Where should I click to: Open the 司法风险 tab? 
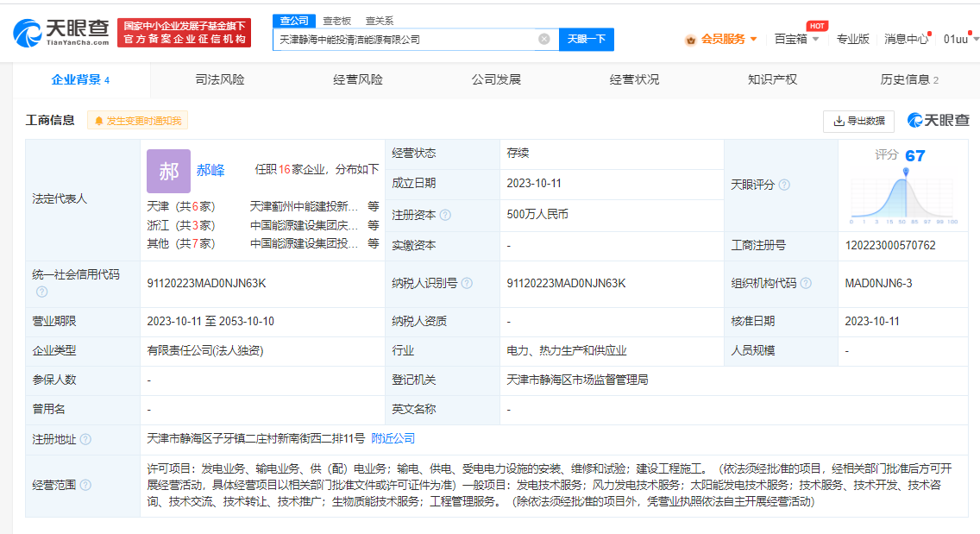(x=220, y=80)
